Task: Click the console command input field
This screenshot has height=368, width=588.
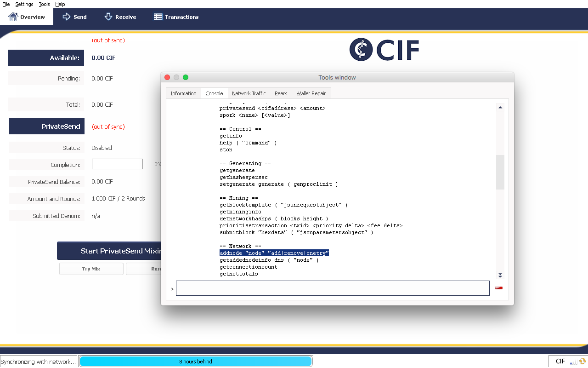Action: point(333,288)
